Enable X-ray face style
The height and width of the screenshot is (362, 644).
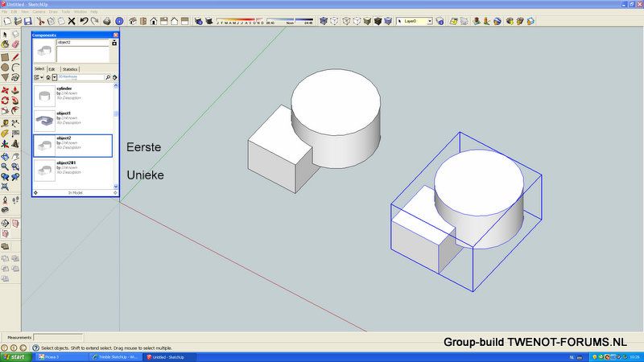click(324, 21)
